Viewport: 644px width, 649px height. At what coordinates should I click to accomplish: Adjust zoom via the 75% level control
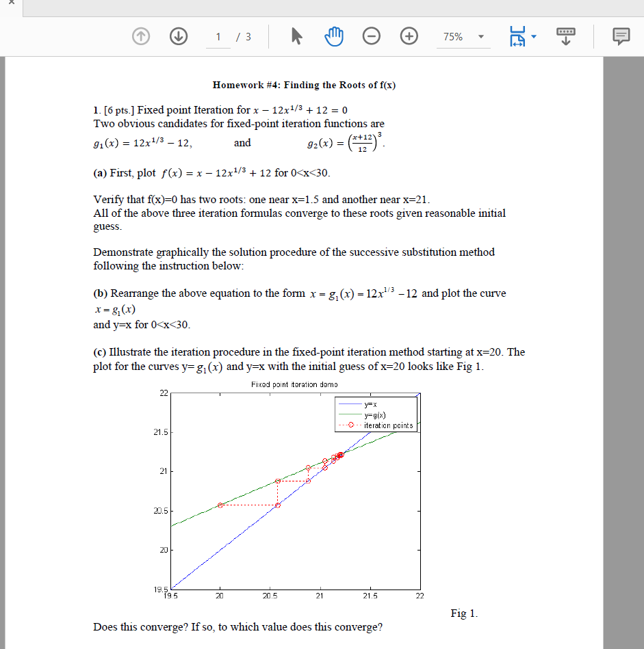coord(453,37)
